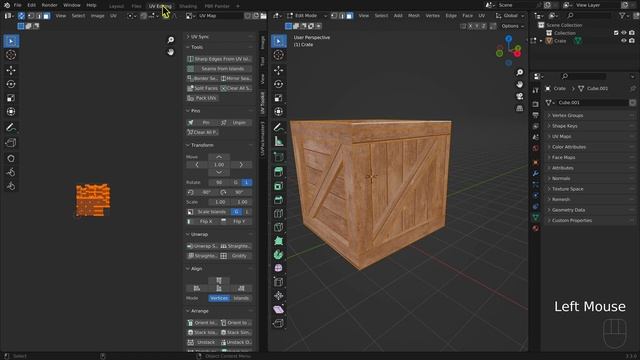Click the Sharp Edges From UV Islands button

[219, 59]
